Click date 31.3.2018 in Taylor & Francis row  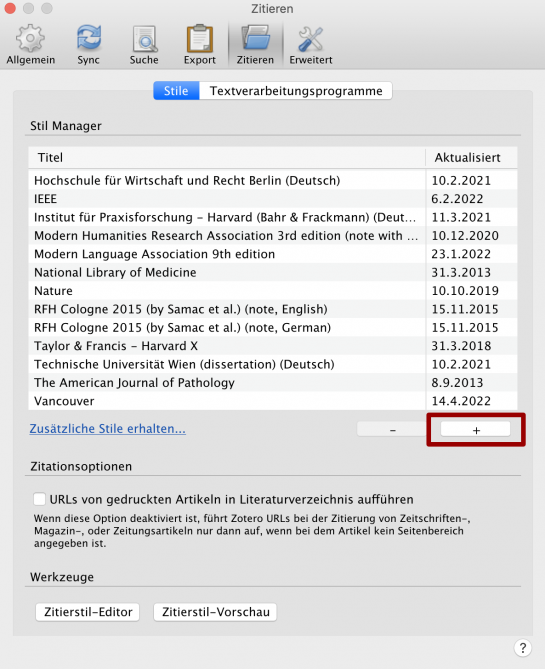coord(461,346)
